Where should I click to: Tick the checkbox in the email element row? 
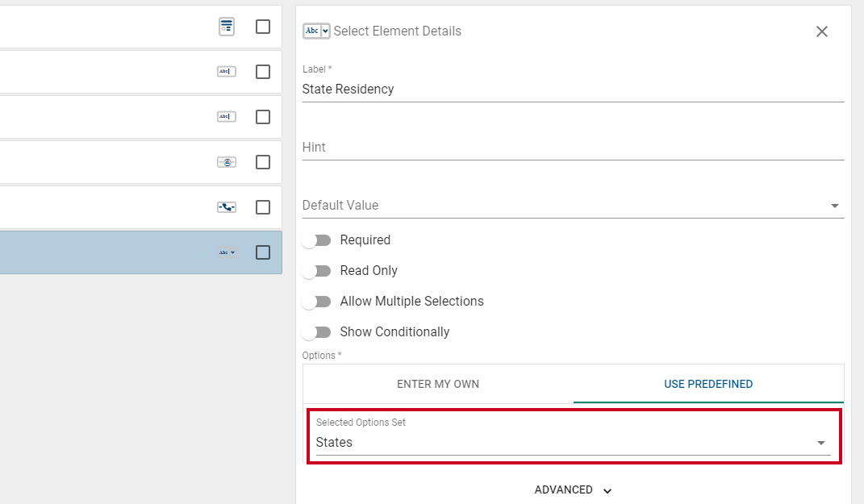click(x=263, y=162)
